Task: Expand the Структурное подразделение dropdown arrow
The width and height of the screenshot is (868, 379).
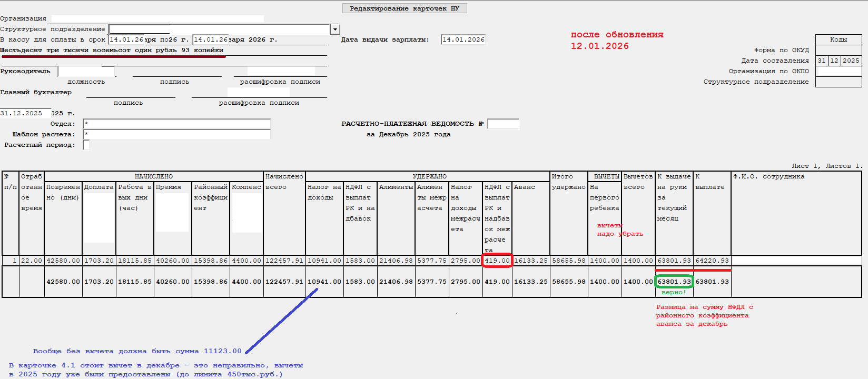Action: click(x=335, y=29)
